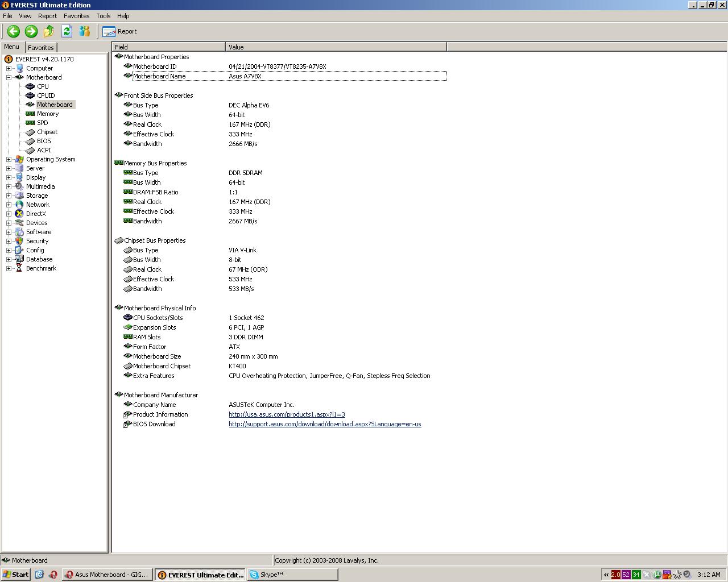Click the Manage users toolbar icon
Screen dimensions: 728x582
85,31
